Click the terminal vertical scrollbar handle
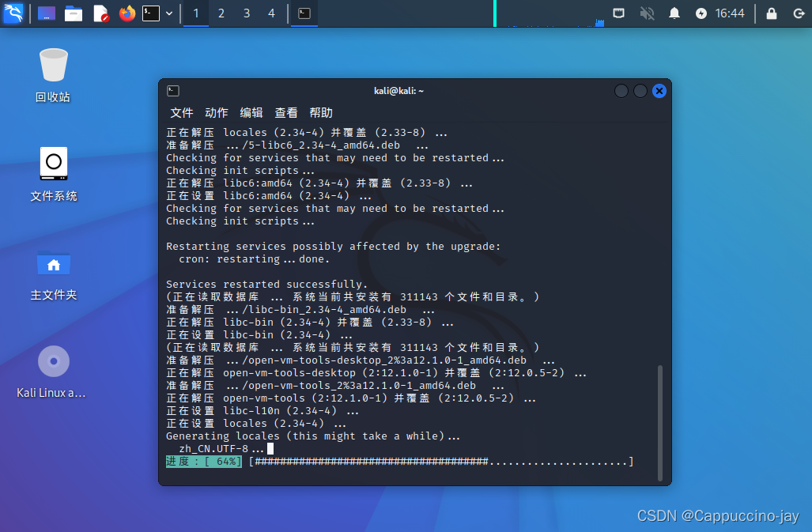The height and width of the screenshot is (532, 812). pos(659,423)
